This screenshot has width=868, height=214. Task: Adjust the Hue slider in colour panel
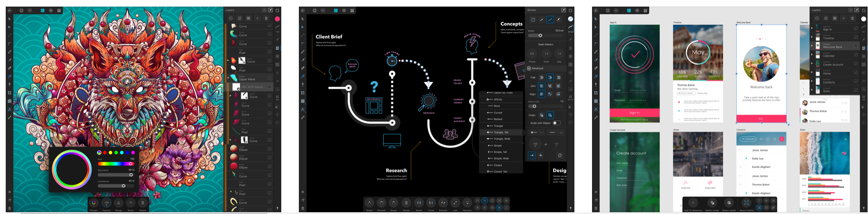(x=116, y=163)
